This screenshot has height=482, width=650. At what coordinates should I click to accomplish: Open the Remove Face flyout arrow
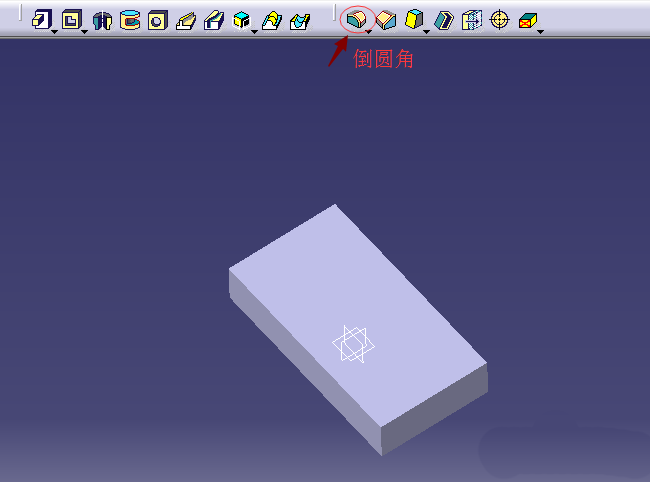(x=541, y=32)
